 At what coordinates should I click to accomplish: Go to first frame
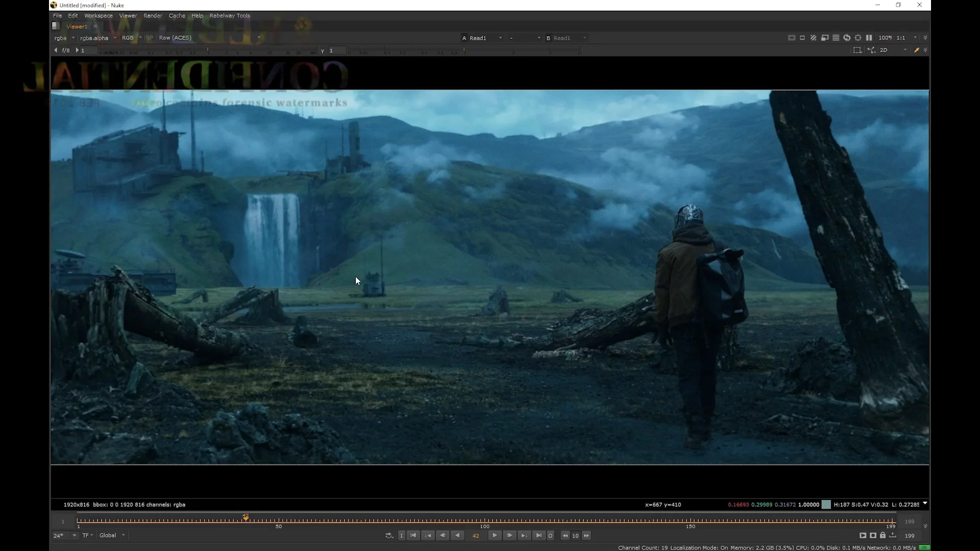(x=413, y=536)
